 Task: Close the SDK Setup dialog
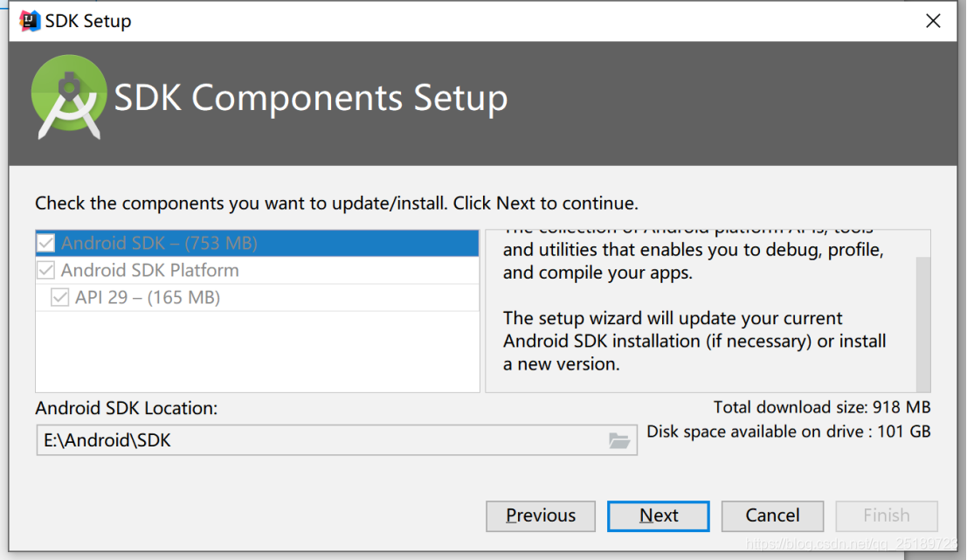pos(933,21)
